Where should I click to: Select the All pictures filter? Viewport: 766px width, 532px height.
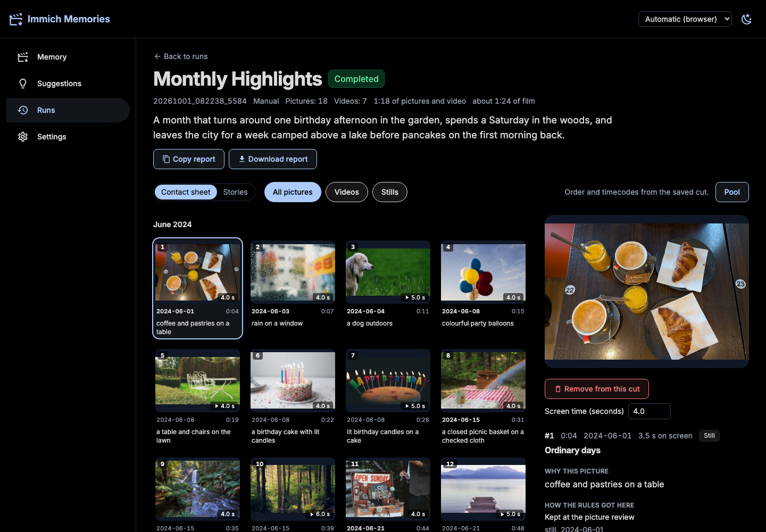pyautogui.click(x=293, y=192)
